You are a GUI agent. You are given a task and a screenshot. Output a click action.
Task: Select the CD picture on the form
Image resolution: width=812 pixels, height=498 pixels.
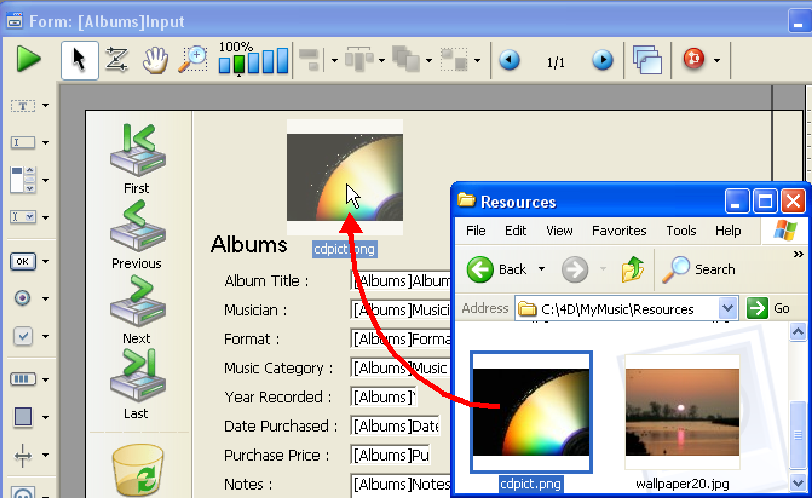point(345,177)
